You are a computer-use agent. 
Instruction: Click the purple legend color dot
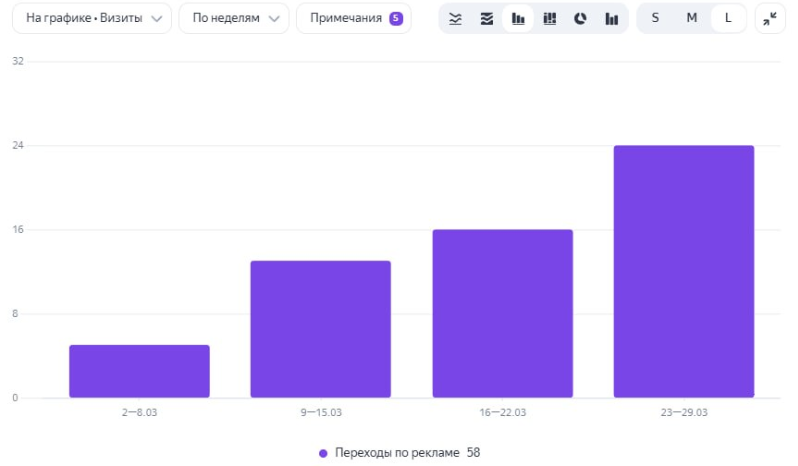[x=323, y=453]
